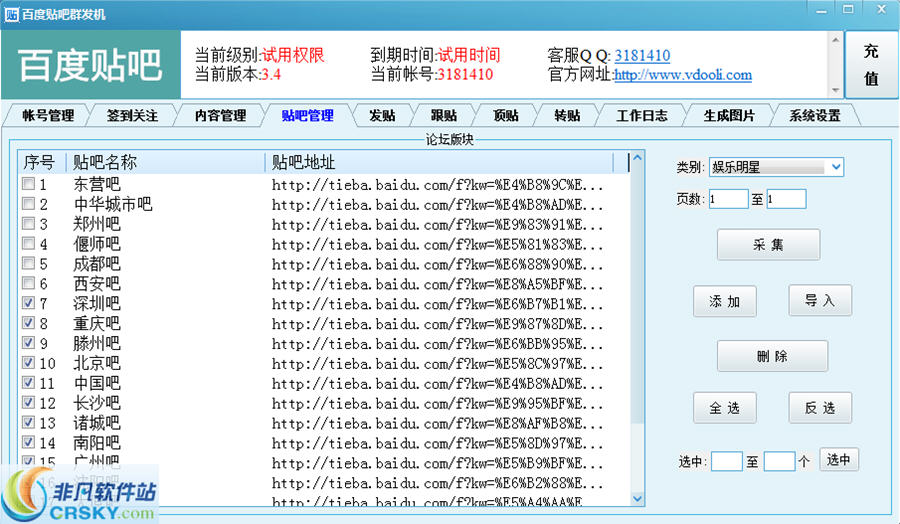
Task: Select the 深圳吧 URL cell
Action: click(x=437, y=304)
